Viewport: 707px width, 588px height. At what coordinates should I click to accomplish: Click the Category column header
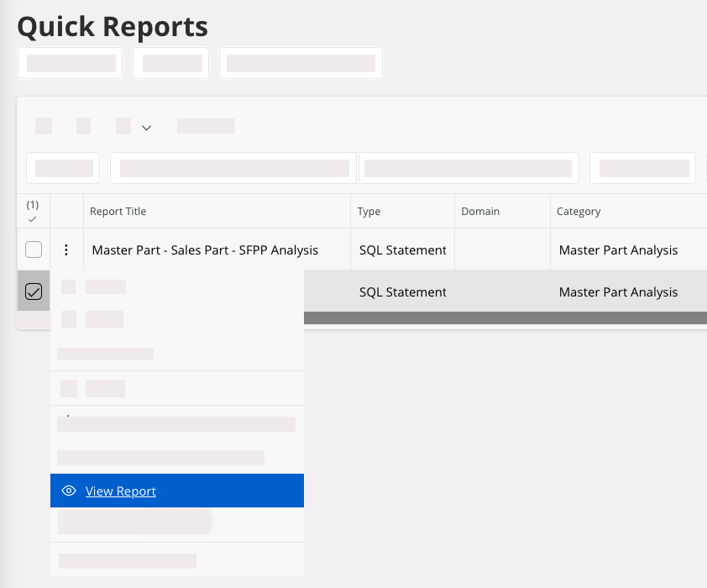[x=579, y=212]
